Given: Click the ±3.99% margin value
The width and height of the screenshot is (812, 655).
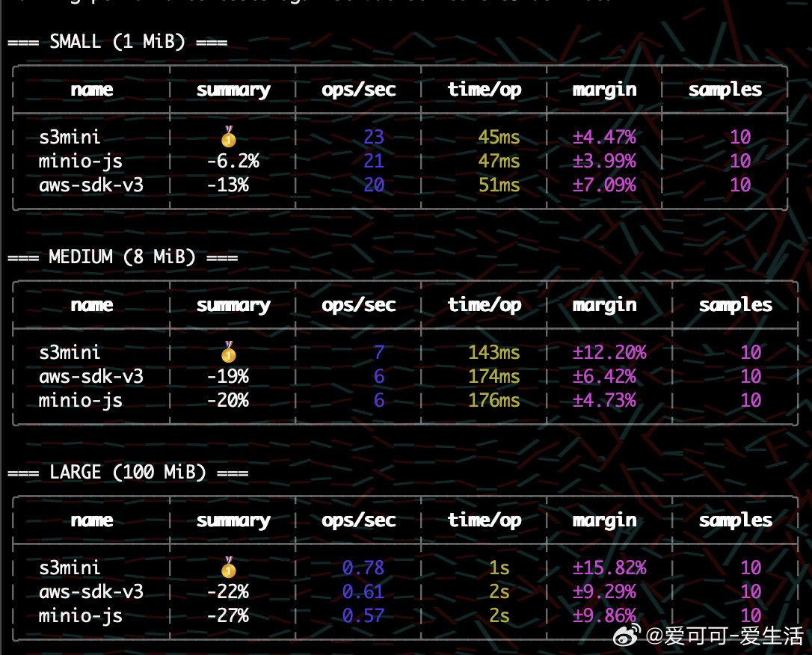Looking at the screenshot, I should pyautogui.click(x=604, y=161).
